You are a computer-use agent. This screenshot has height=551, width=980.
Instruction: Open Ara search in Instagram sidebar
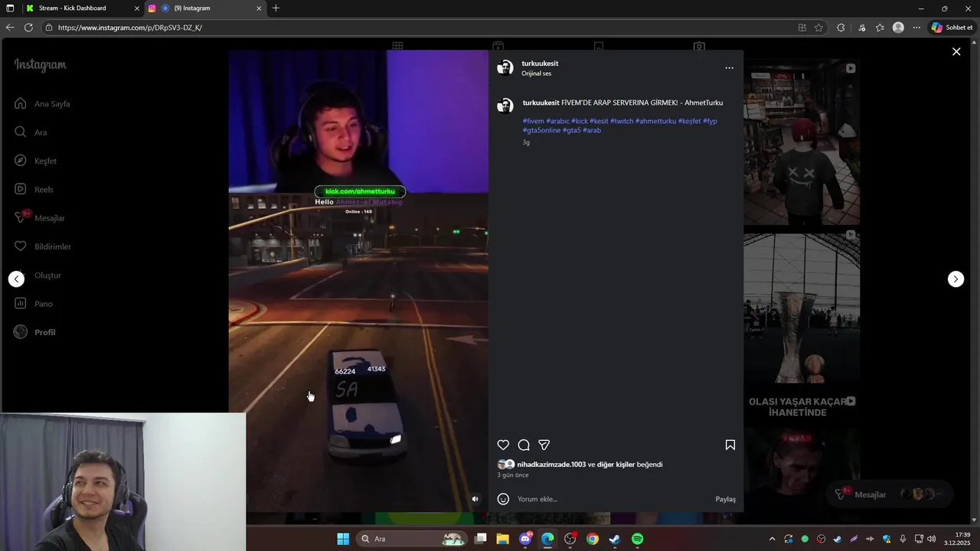point(31,132)
